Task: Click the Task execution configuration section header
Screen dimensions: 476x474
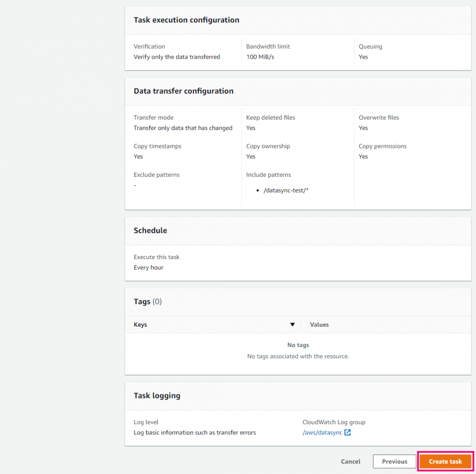Action: (x=186, y=20)
